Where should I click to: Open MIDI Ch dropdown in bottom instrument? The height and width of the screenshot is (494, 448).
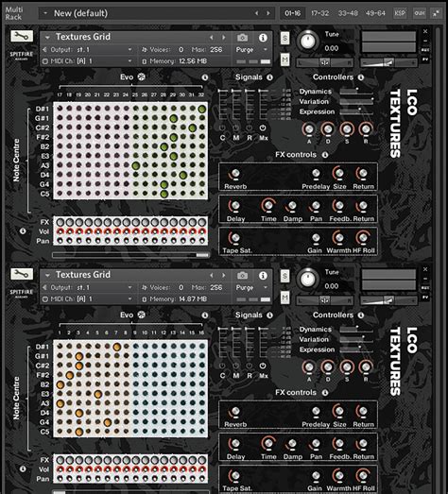click(88, 299)
